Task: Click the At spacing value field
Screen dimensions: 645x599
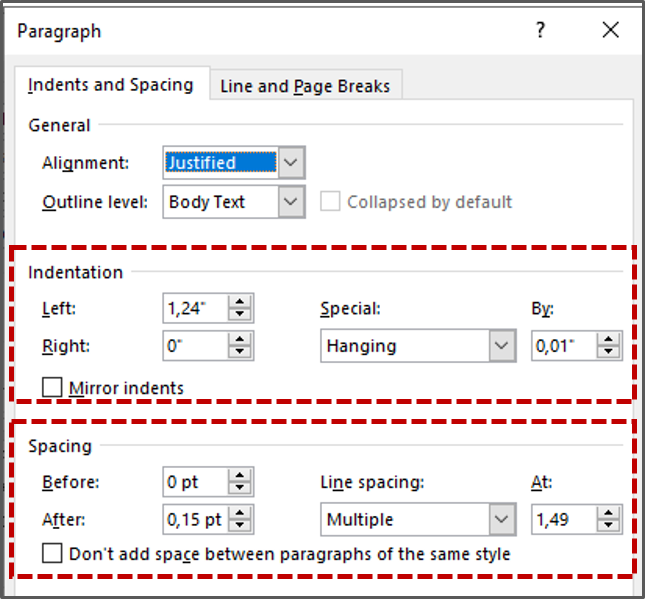Action: pyautogui.click(x=563, y=519)
